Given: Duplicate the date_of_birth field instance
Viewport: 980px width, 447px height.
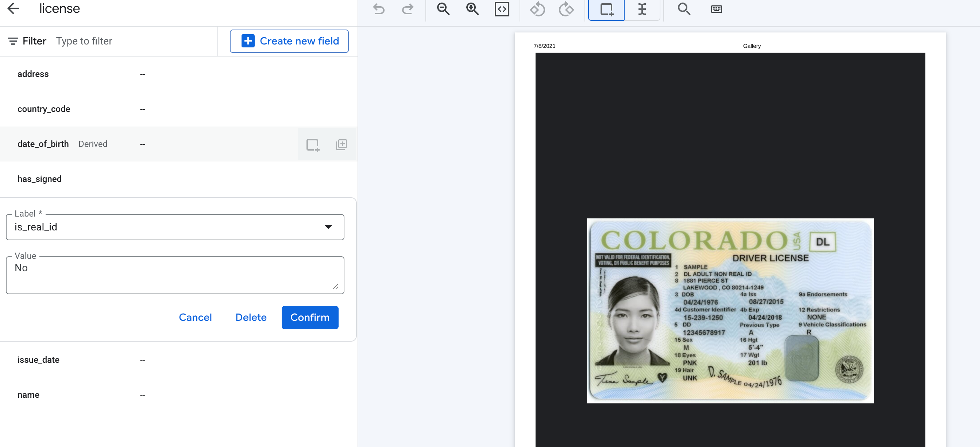Looking at the screenshot, I should [x=341, y=144].
